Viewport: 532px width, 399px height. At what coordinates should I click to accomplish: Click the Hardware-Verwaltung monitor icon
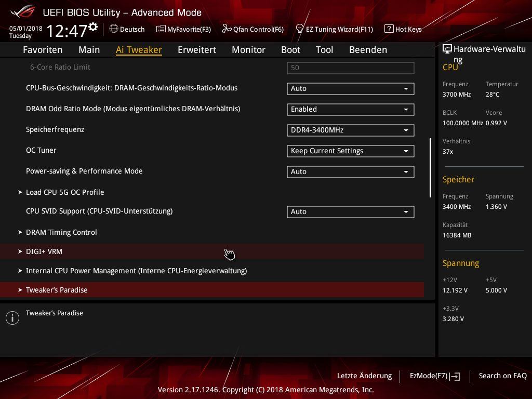tap(447, 49)
